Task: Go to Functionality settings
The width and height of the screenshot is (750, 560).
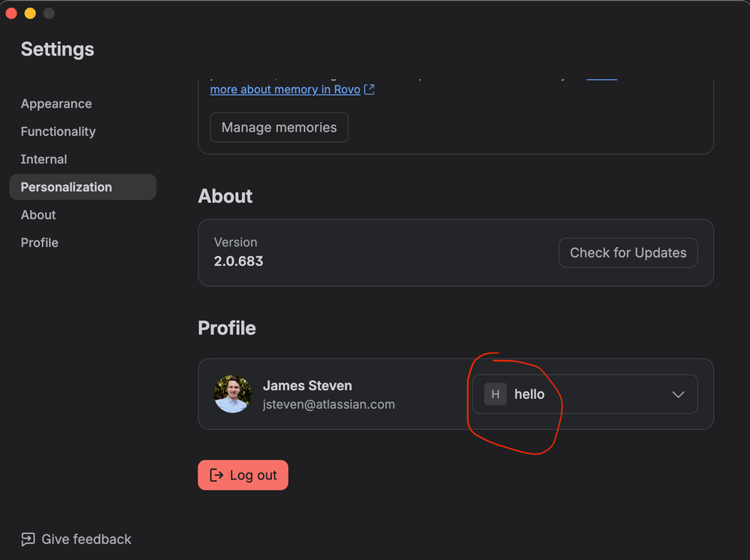Action: pyautogui.click(x=58, y=132)
